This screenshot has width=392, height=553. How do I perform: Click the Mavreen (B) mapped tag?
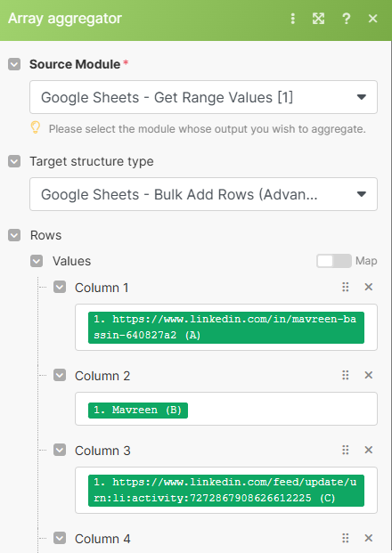pos(138,411)
